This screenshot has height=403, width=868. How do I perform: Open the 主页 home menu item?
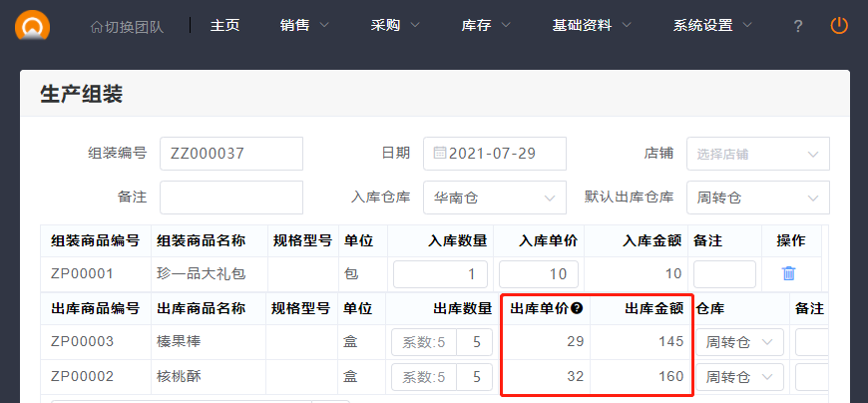point(224,26)
